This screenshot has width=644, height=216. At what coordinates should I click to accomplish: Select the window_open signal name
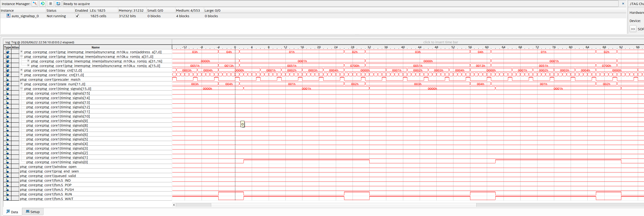click(48, 166)
